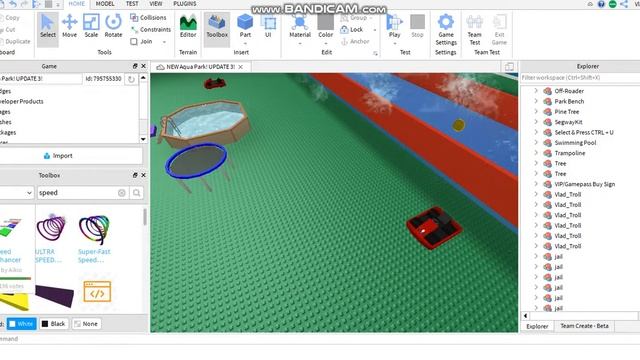
Task: Expand the Trampoline item
Action: pyautogui.click(x=536, y=153)
